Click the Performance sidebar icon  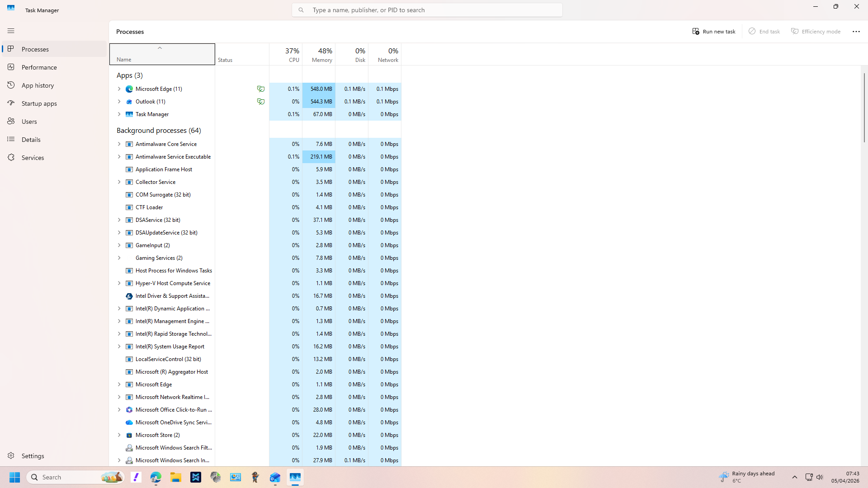coord(11,67)
